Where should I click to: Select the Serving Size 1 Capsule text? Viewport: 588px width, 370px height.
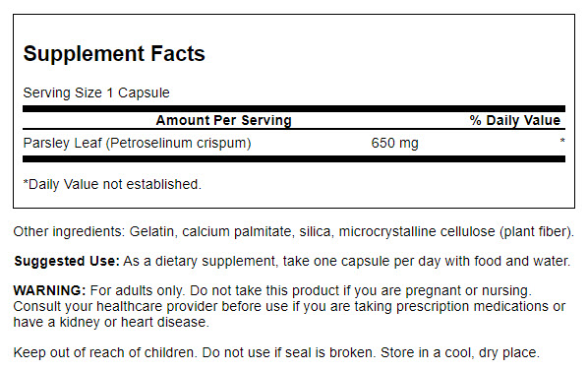[96, 92]
